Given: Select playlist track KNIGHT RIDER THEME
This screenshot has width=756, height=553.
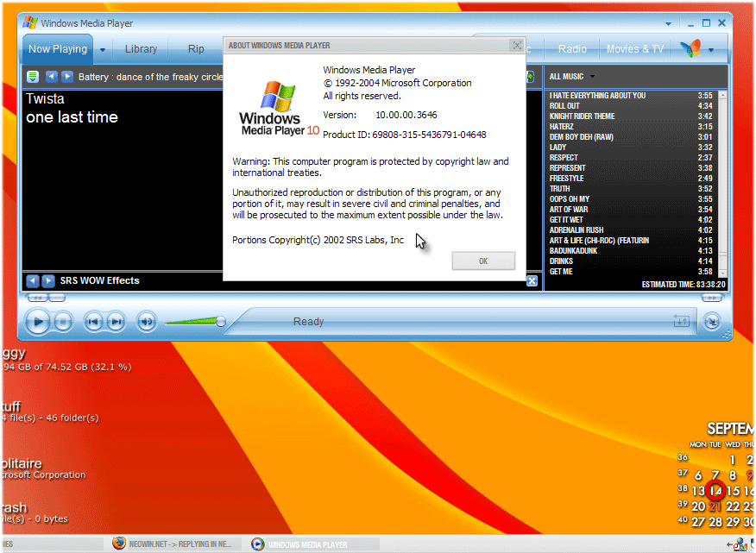Looking at the screenshot, I should [x=631, y=116].
